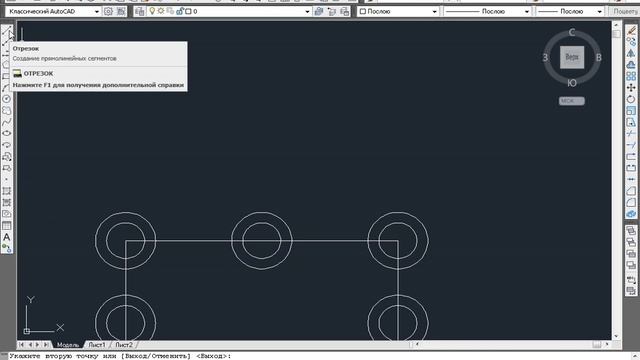The image size is (640, 360).
Task: Click Layer Previous icon
Action: point(332,11)
